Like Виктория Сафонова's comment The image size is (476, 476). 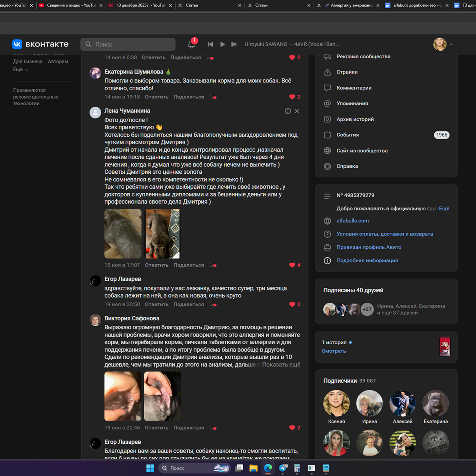292,428
